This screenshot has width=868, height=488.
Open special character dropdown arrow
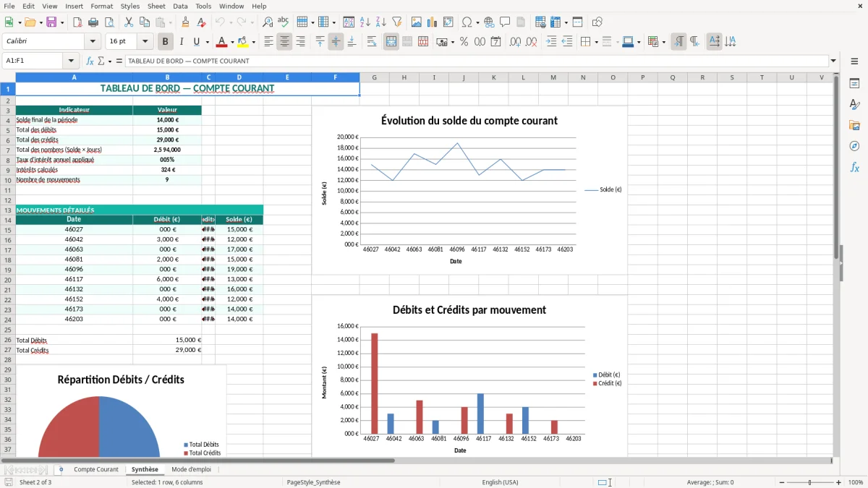[478, 22]
